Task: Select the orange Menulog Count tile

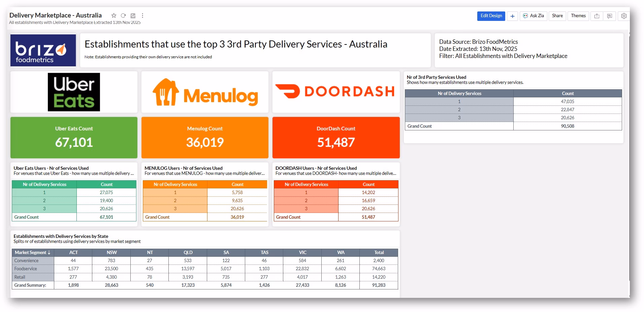Action: click(205, 137)
